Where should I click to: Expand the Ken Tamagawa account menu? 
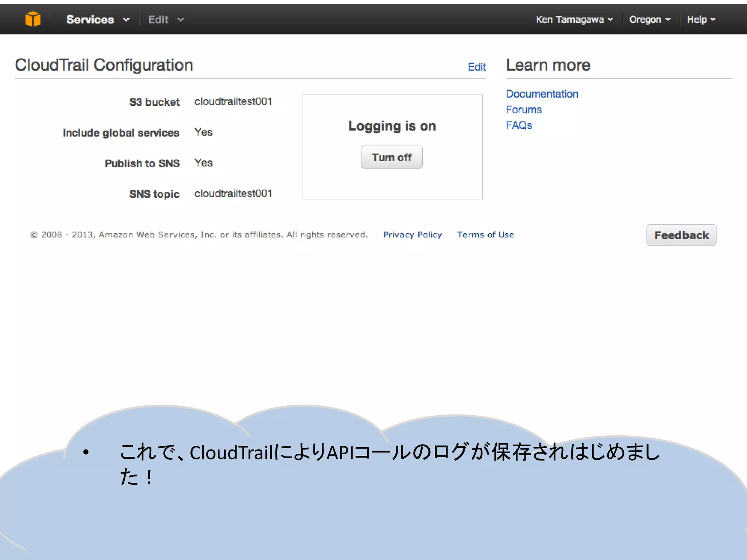(x=574, y=20)
